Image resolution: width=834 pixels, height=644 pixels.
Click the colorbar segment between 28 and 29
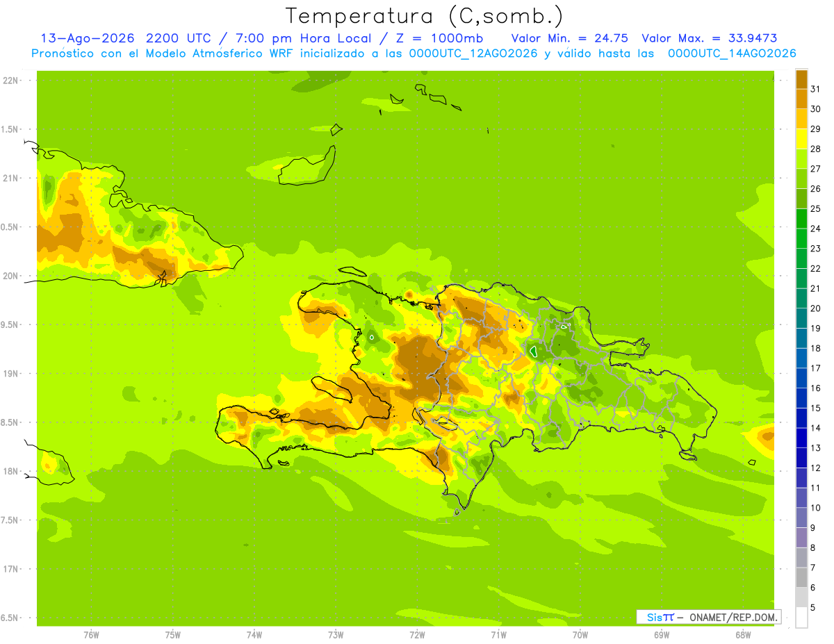coord(801,139)
